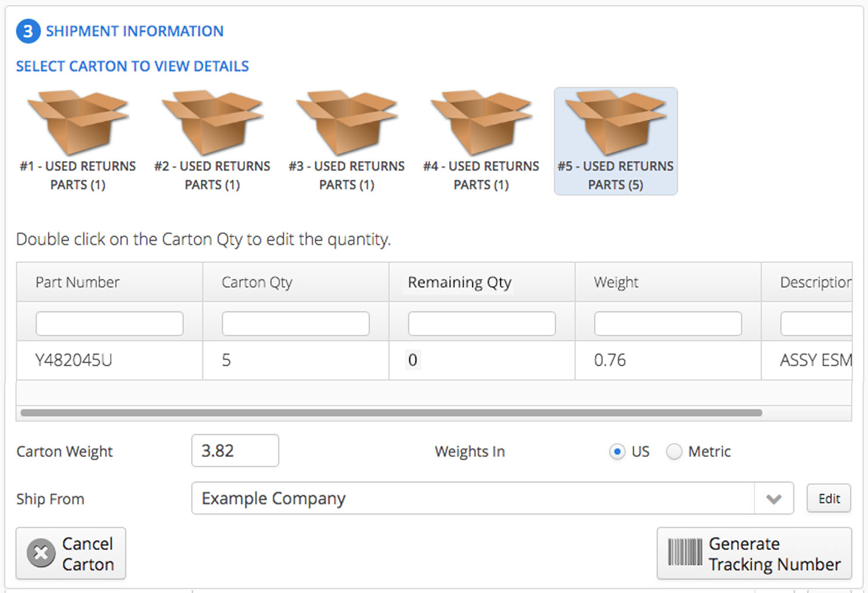The height and width of the screenshot is (593, 868).
Task: Click the step 3 circle badge
Action: point(28,31)
